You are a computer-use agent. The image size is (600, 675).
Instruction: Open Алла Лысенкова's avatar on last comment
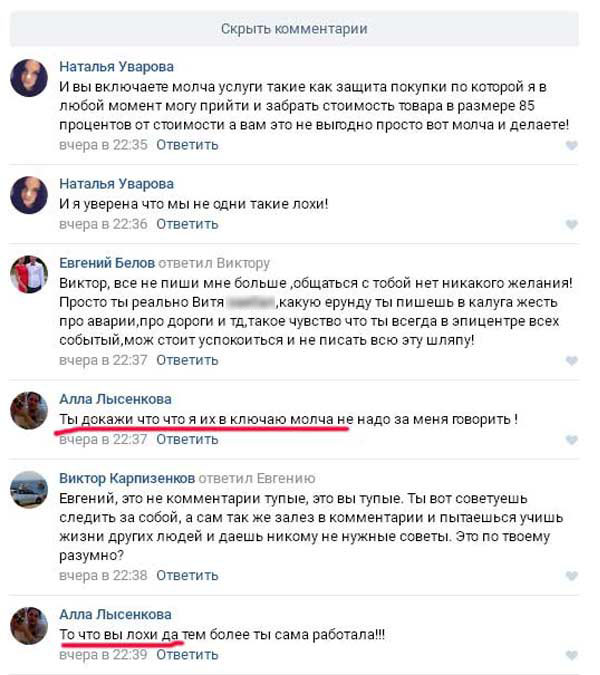click(x=29, y=625)
